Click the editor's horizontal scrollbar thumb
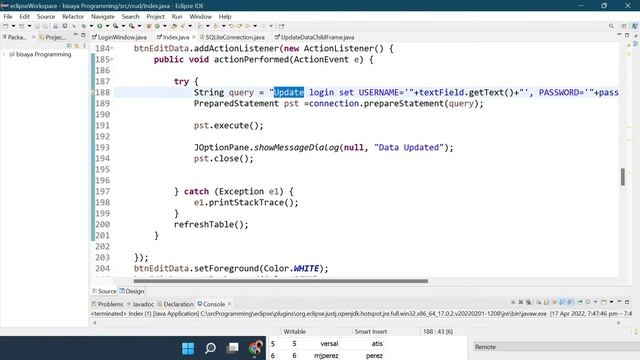 tap(280, 281)
